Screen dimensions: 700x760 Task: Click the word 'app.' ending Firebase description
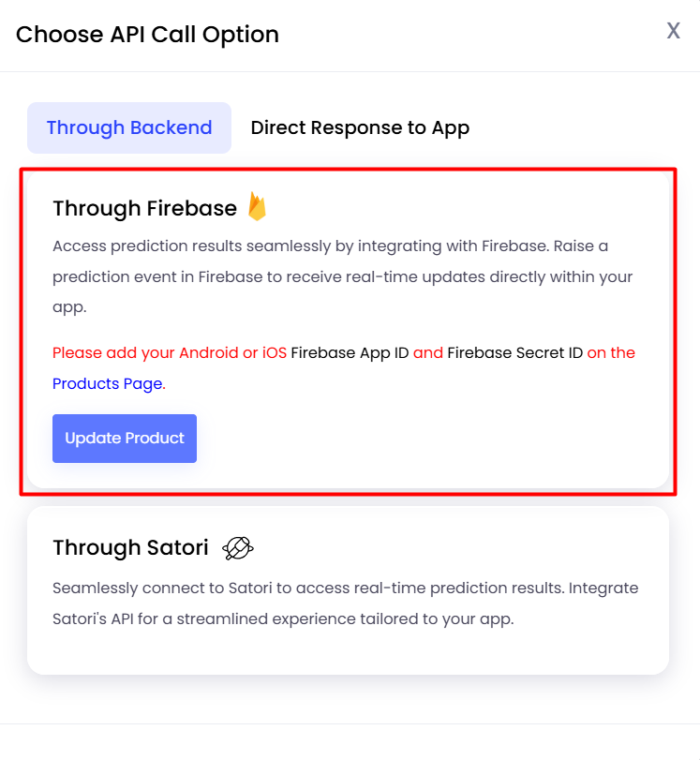tap(69, 307)
